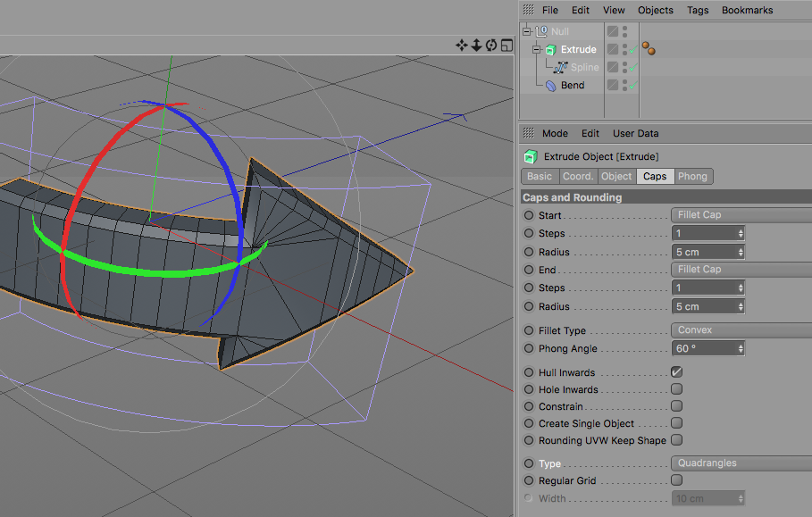Viewport: 812px width, 517px height.
Task: Select the Bend deformer icon in object list
Action: (550, 86)
